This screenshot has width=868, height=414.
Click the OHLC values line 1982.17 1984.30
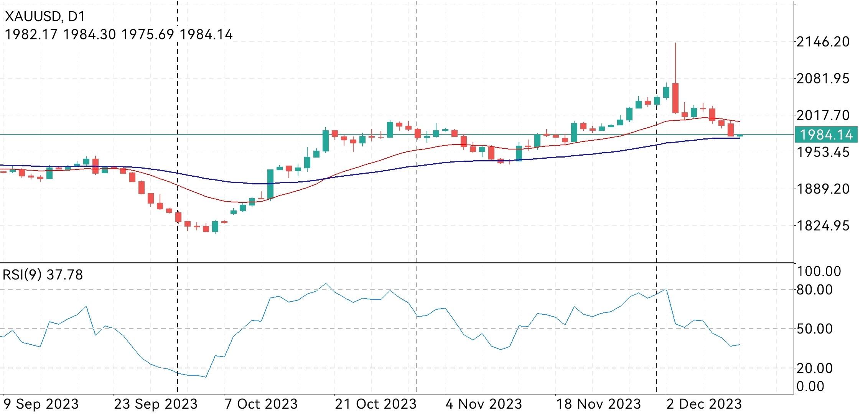point(119,34)
